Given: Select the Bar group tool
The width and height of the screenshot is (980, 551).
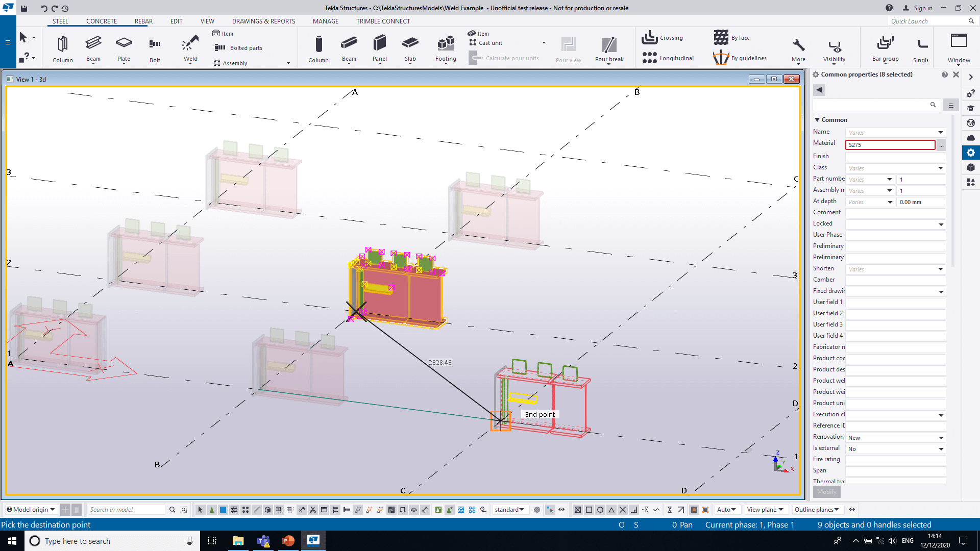Looking at the screenshot, I should pyautogui.click(x=885, y=49).
